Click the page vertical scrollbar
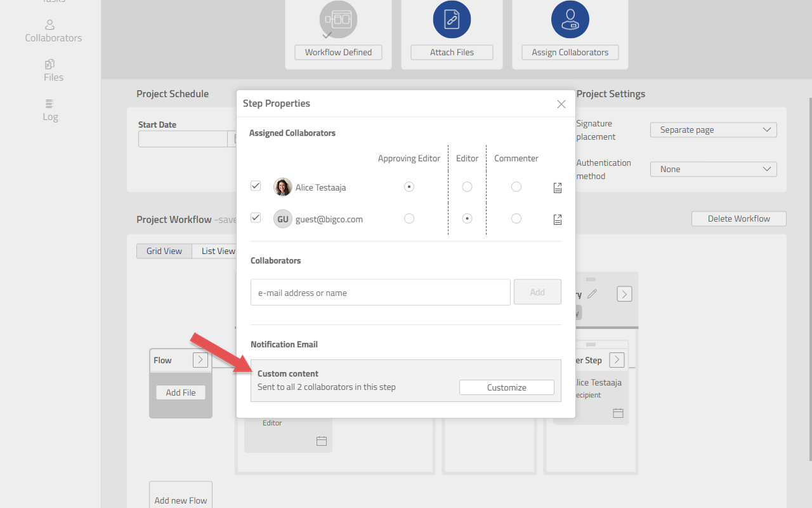This screenshot has width=812, height=508. (x=809, y=279)
